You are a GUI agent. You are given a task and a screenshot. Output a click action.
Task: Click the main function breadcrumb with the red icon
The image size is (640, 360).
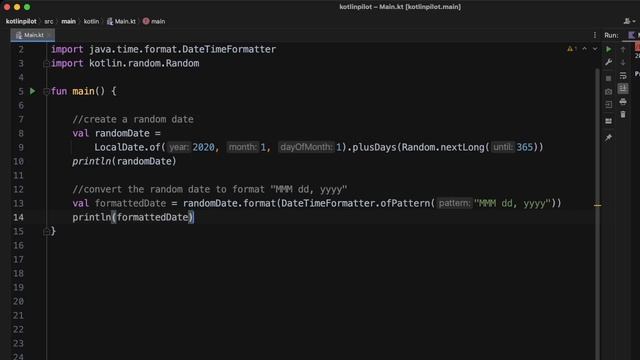(x=154, y=21)
